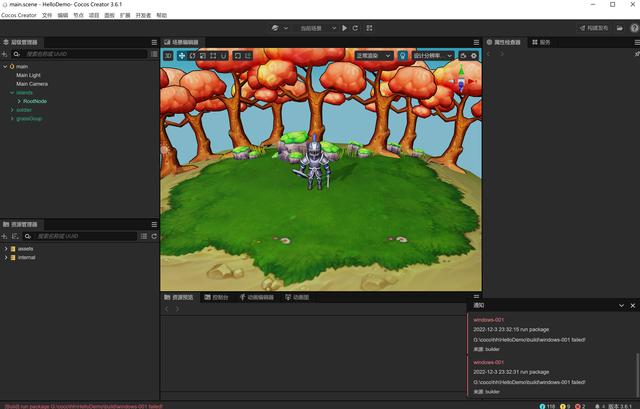The image size is (640, 409).
Task: Click the hierarchy add node plus
Action: (4, 54)
